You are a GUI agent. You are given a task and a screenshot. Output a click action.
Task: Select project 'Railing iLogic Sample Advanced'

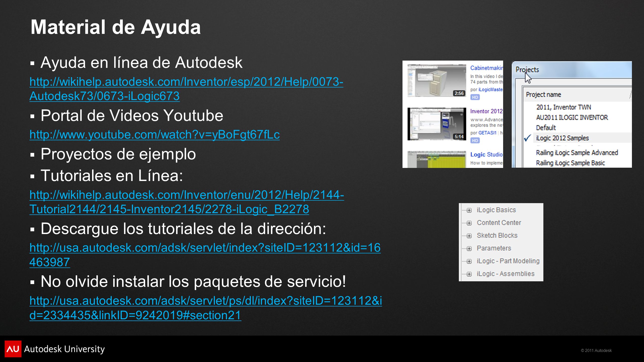(577, 153)
